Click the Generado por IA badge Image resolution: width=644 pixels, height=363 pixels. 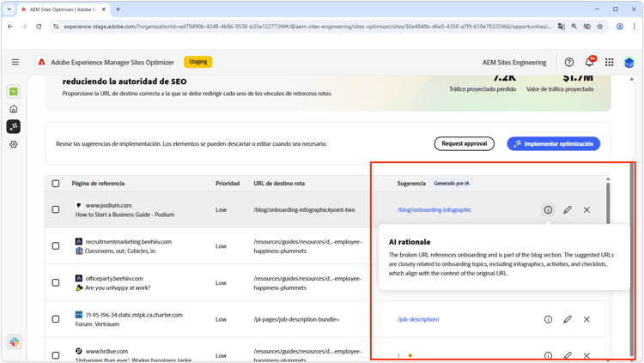(x=452, y=184)
